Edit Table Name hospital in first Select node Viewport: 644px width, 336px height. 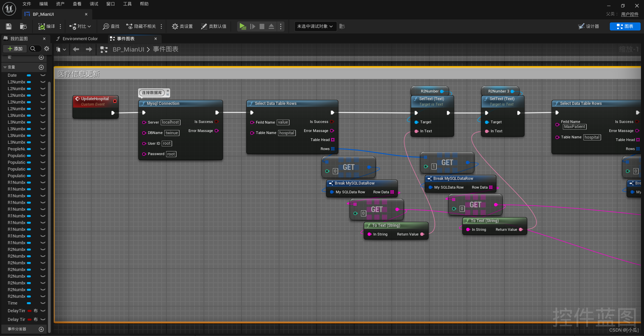[x=287, y=133]
